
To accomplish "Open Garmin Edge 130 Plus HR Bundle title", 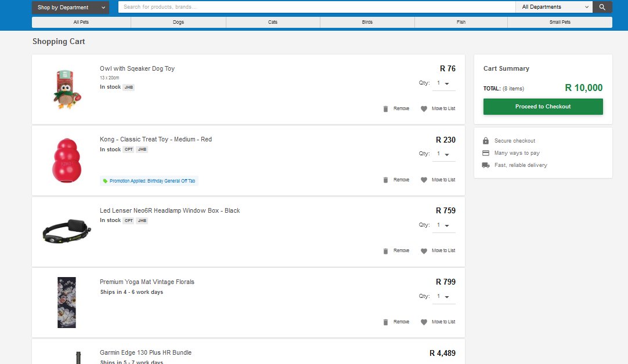I will click(x=146, y=352).
